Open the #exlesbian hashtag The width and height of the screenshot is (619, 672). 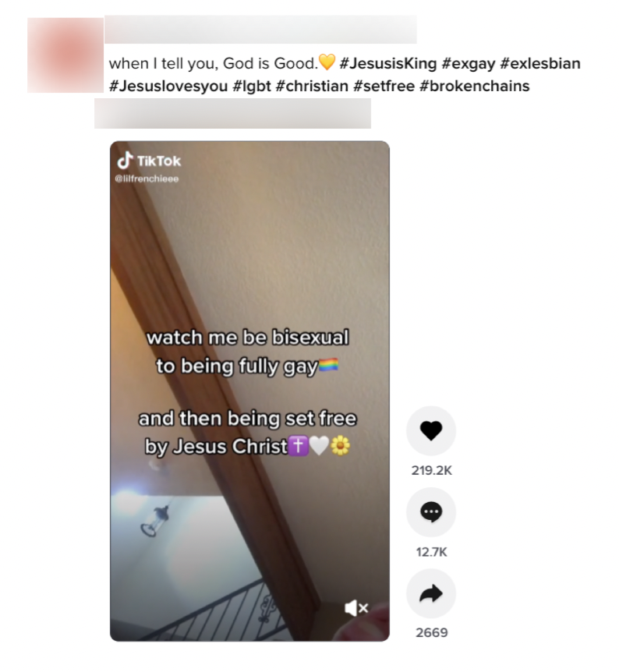tap(540, 63)
